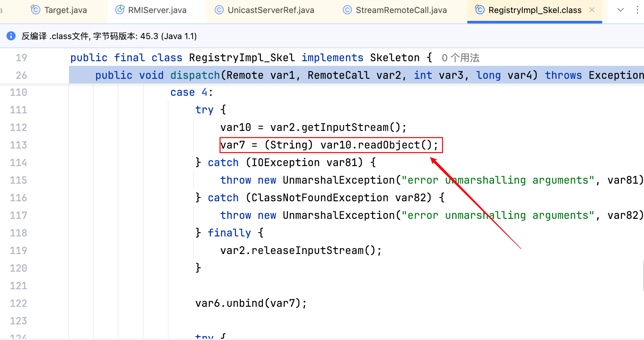This screenshot has width=644, height=340.
Task: Select the StreamRemoteCall.java tab
Action: [401, 10]
